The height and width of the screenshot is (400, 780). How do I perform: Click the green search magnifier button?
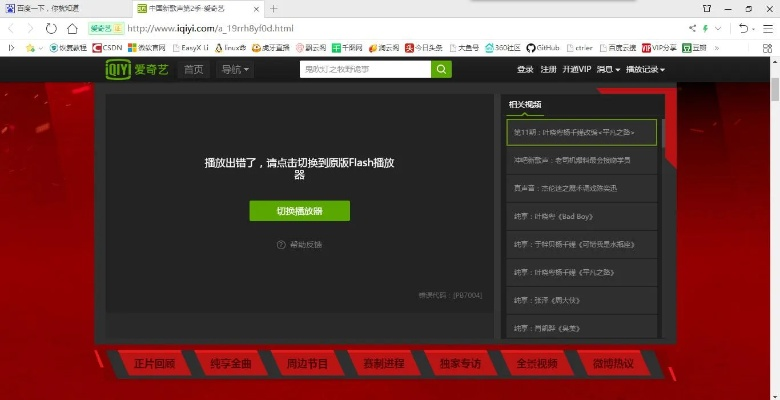coord(441,69)
